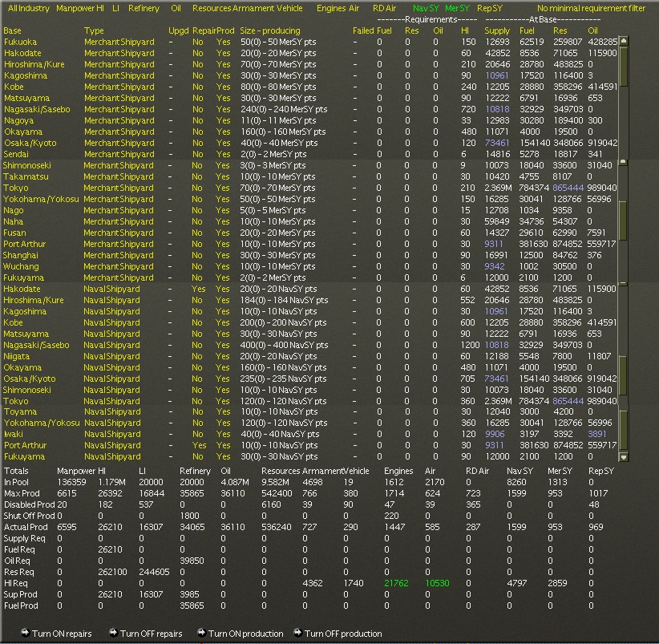This screenshot has width=659, height=644.
Task: Sort by Type column header
Action: [x=94, y=30]
